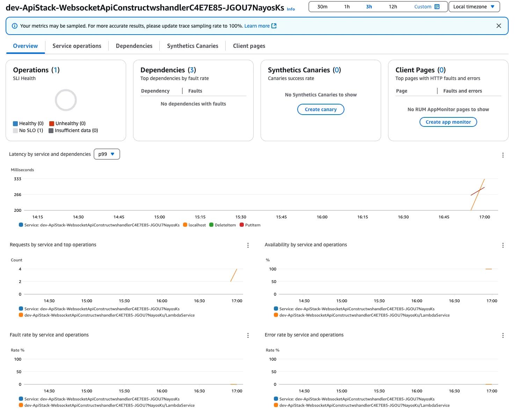Open options menu for Requests chart
532x413 pixels.
[x=248, y=245]
